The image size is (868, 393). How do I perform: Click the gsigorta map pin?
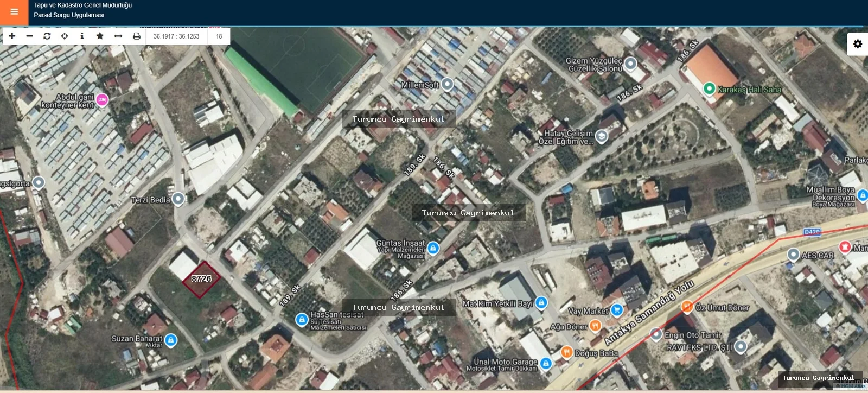pos(38,182)
